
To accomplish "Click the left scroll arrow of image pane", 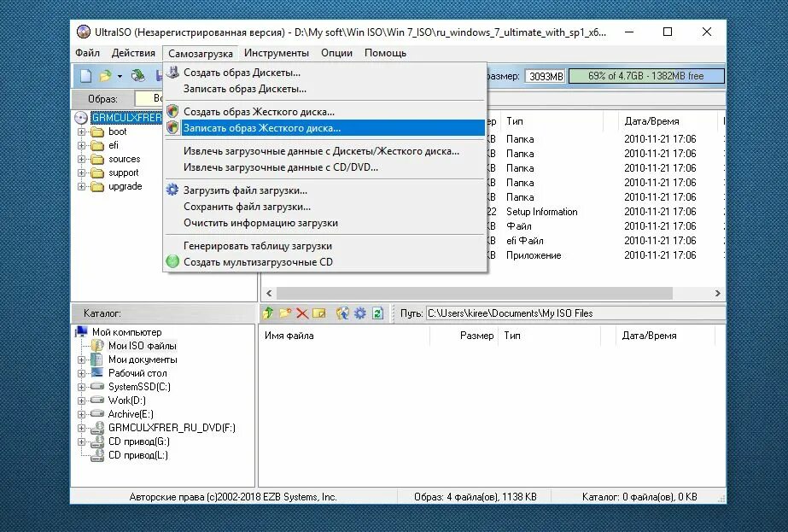I will (269, 293).
